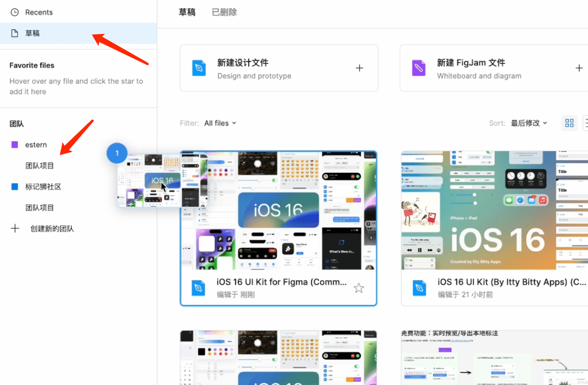Click the plus on 新建设计文件 card
The image size is (588, 385).
pyautogui.click(x=359, y=68)
